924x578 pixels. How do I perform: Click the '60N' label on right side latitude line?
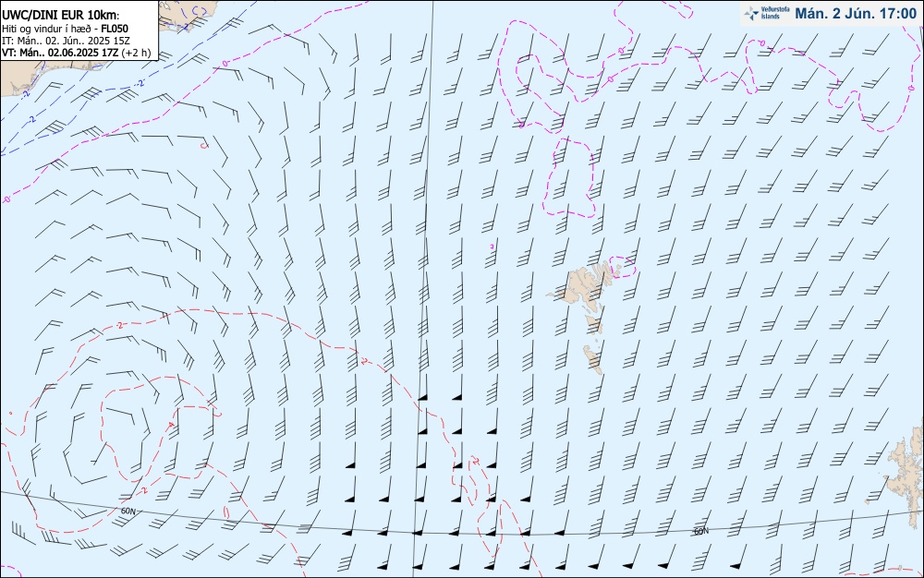[x=701, y=532]
